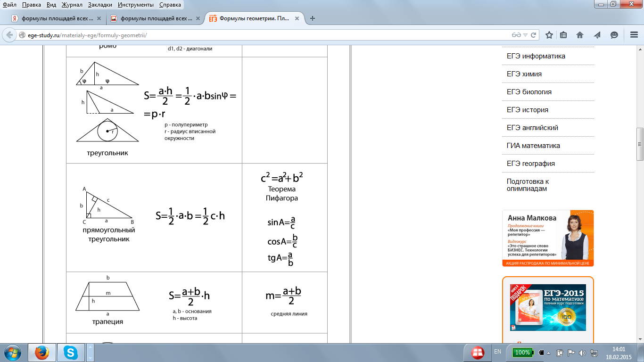
Task: Click the 'треугольник' label text
Action: coord(107,153)
